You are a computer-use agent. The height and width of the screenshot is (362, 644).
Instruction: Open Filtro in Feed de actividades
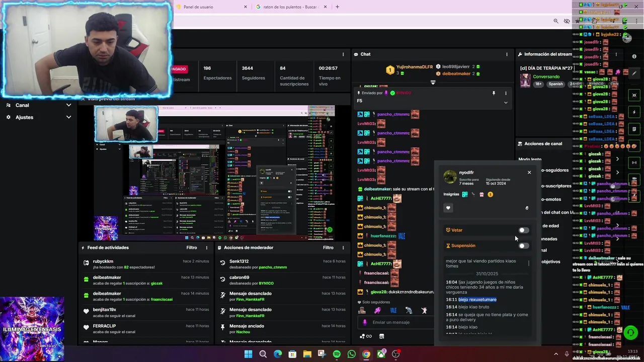coord(192,247)
